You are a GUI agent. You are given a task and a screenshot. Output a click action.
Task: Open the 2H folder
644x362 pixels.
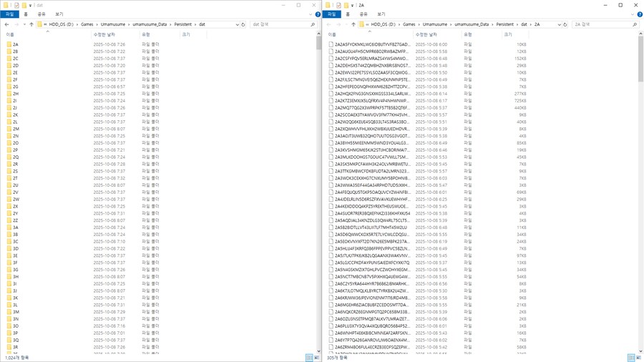click(16, 94)
